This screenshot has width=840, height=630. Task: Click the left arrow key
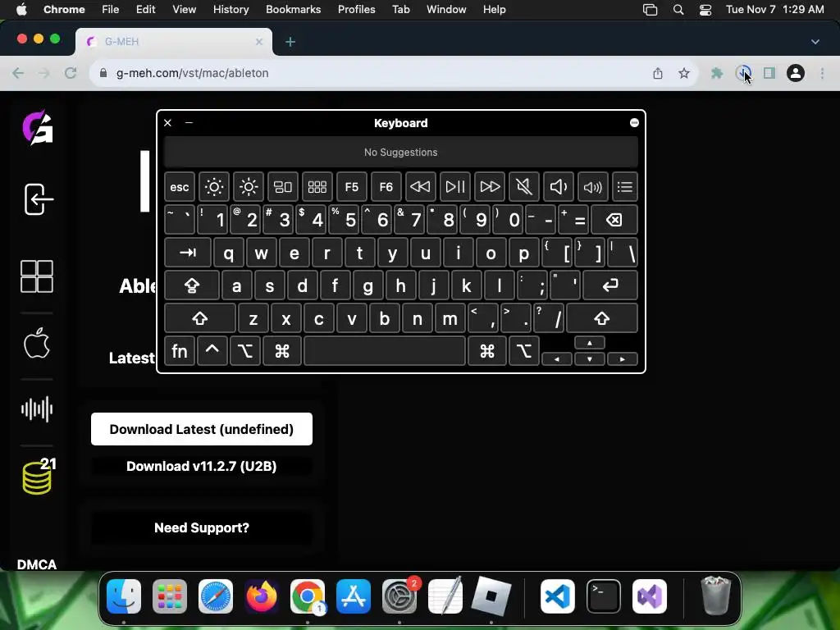pos(557,359)
